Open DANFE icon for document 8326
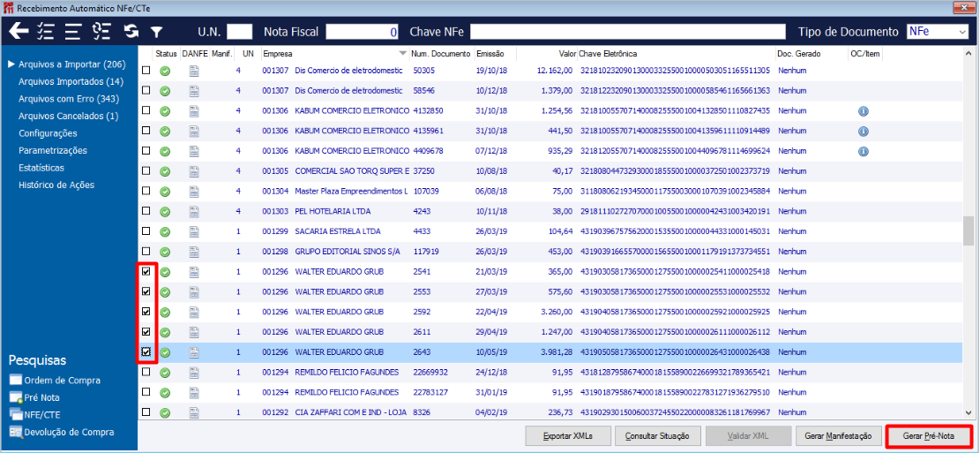The width and height of the screenshot is (980, 453). (194, 412)
